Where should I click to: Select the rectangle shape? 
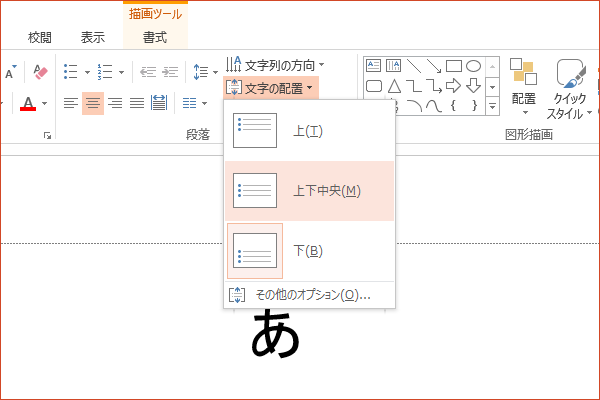454,66
